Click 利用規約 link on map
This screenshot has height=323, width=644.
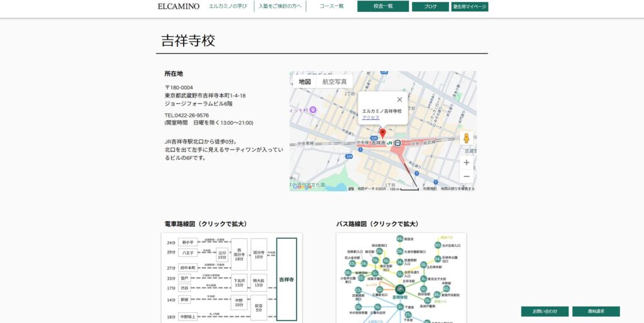(429, 189)
